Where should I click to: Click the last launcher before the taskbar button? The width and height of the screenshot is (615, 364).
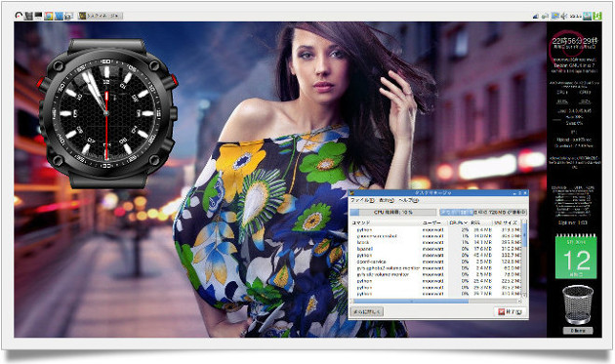(68, 16)
